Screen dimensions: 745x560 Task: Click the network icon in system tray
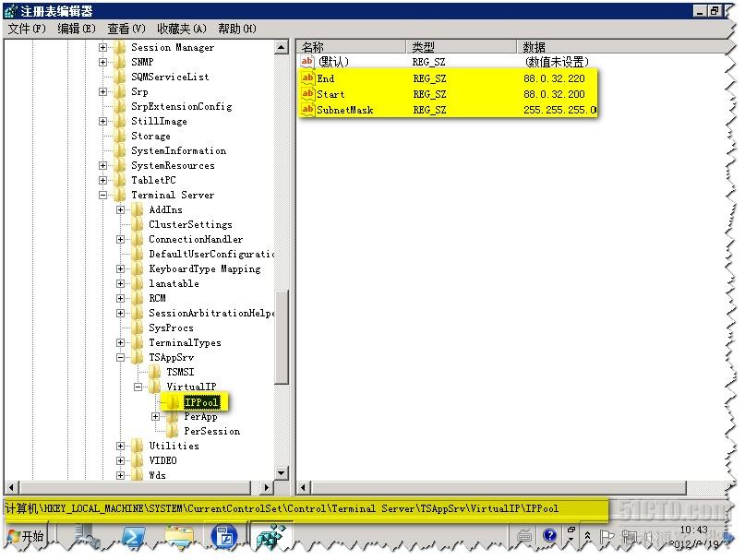pyautogui.click(x=631, y=537)
